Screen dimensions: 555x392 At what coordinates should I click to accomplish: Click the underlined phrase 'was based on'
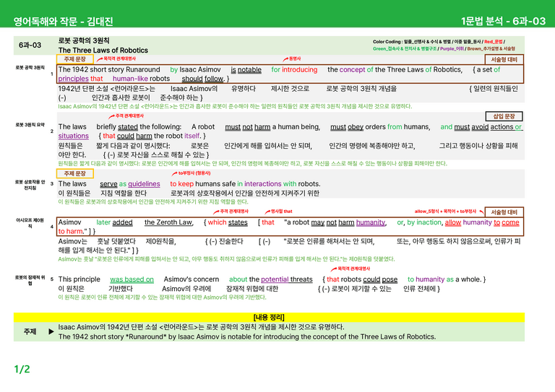pyautogui.click(x=132, y=279)
